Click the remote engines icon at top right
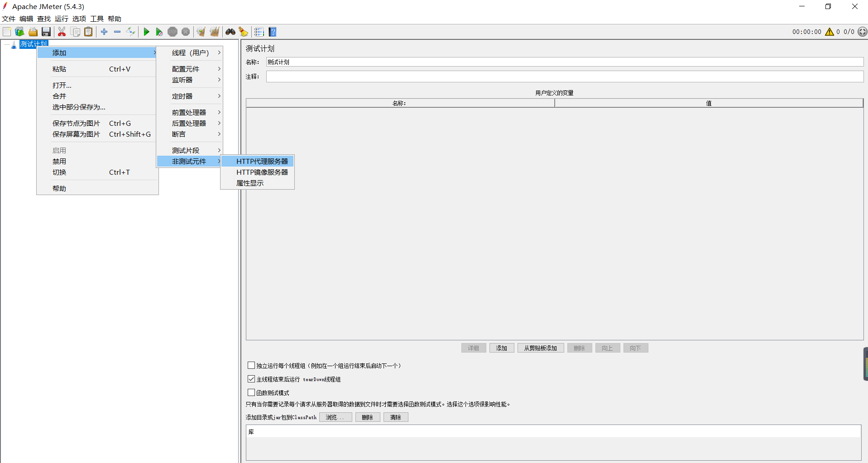This screenshot has width=868, height=463. pyautogui.click(x=863, y=32)
